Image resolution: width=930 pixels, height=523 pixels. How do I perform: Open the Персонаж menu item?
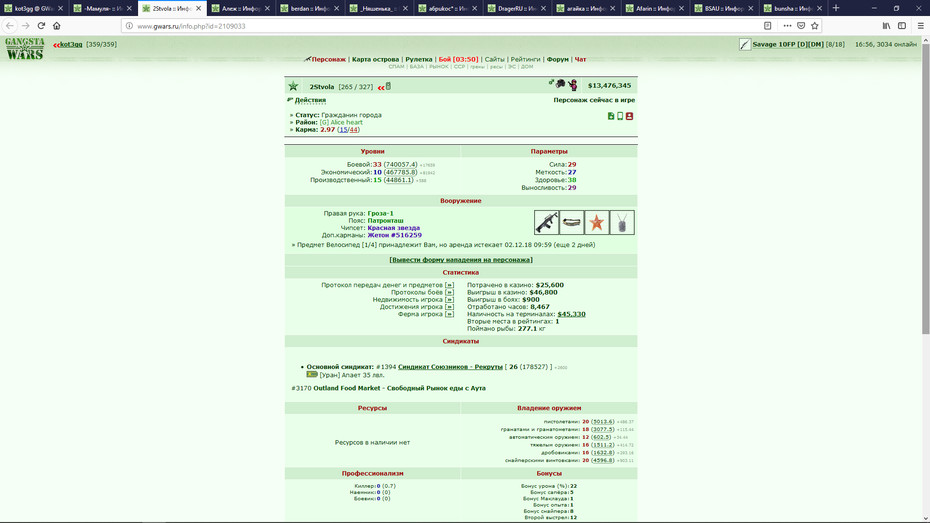click(329, 59)
